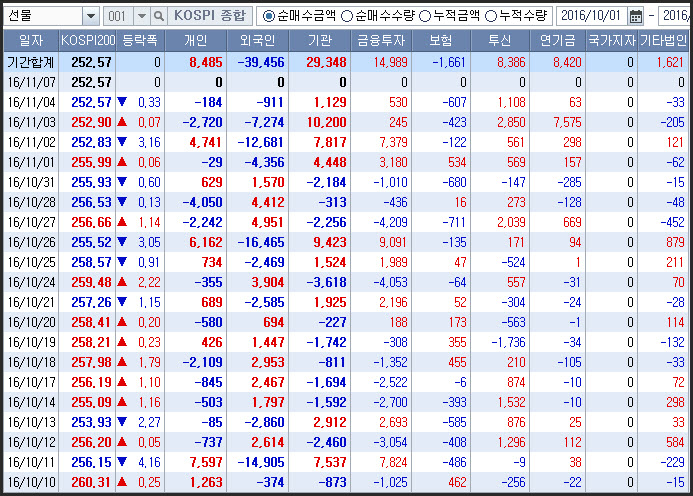The width and height of the screenshot is (693, 496).
Task: Click the 외국인 column header
Action: (258, 41)
